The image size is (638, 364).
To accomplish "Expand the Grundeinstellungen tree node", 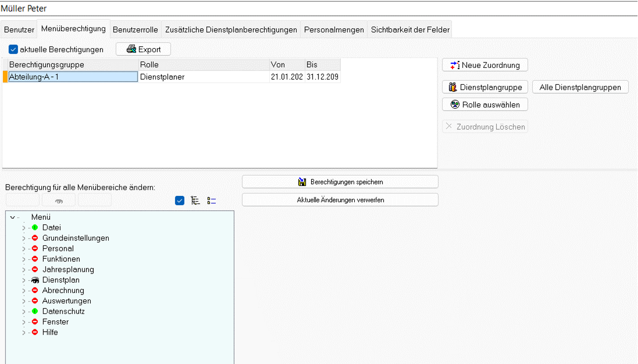I will click(x=23, y=238).
